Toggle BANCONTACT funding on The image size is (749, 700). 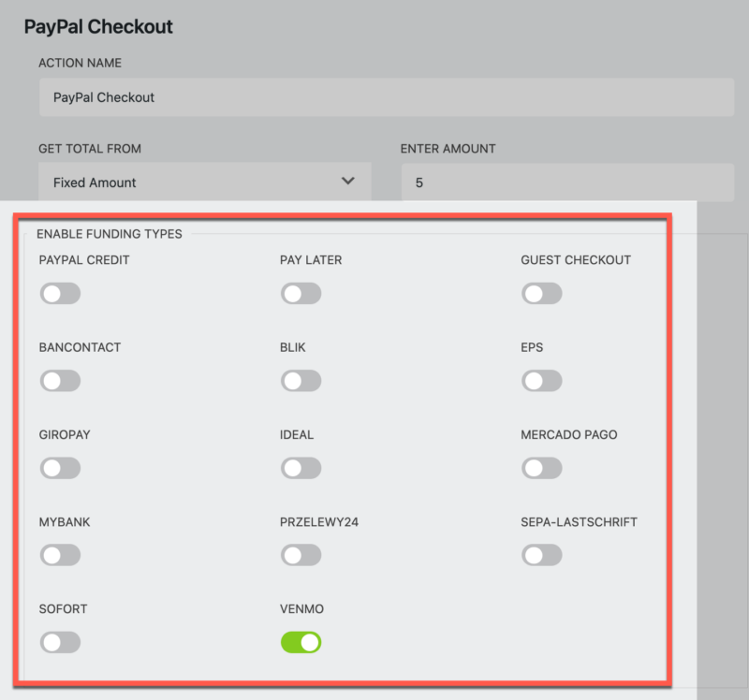pos(60,380)
